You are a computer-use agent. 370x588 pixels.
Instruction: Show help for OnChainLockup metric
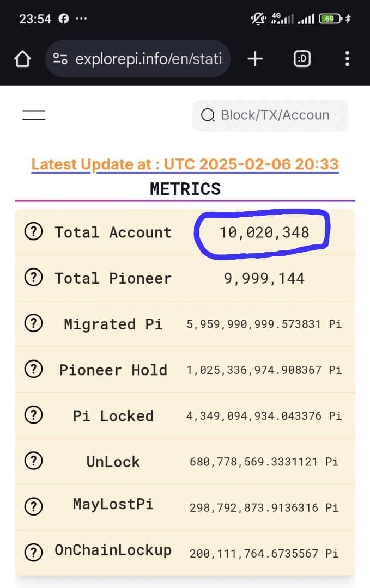click(x=33, y=553)
